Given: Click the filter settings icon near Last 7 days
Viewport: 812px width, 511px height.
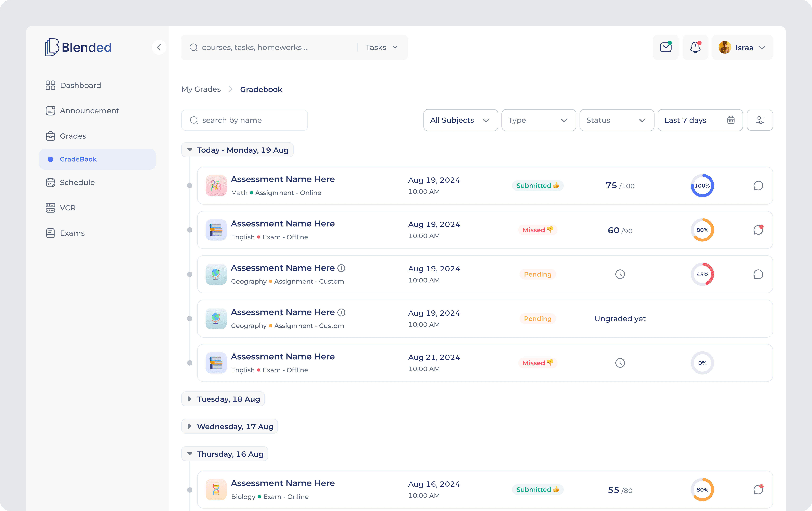Looking at the screenshot, I should point(760,120).
